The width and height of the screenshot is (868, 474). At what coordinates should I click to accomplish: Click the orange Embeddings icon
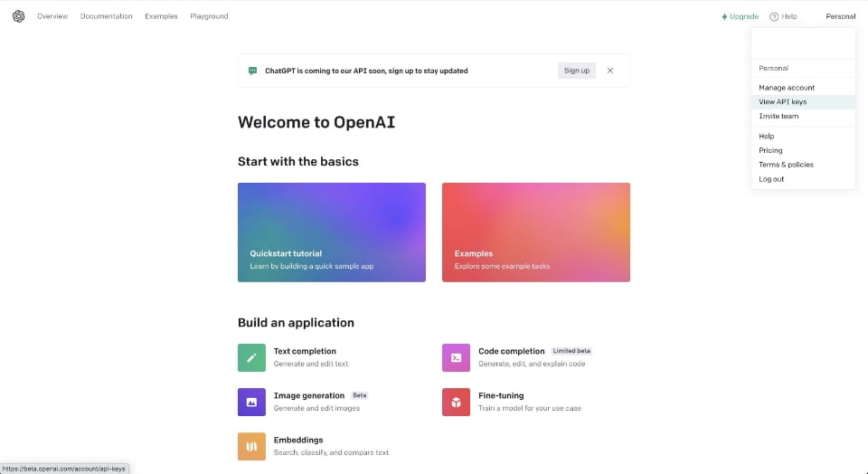coord(251,446)
